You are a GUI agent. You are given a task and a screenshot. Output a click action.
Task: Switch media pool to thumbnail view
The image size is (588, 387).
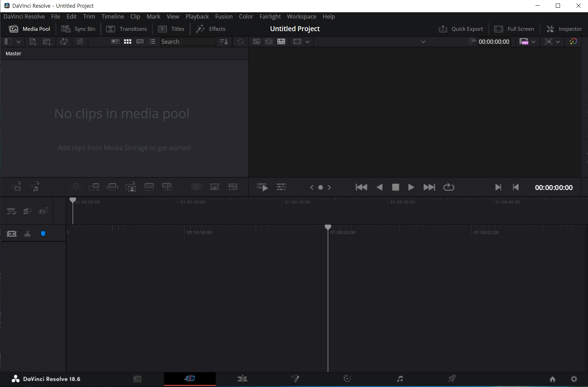click(127, 41)
